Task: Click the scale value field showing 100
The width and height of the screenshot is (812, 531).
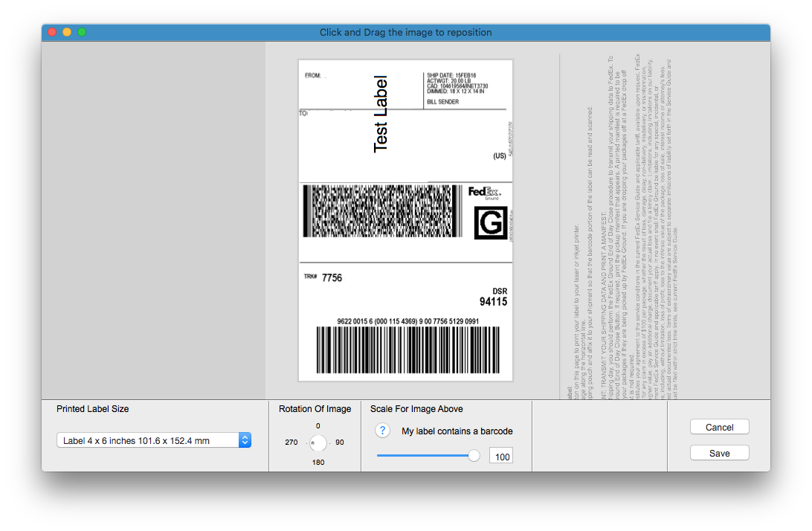Action: [501, 457]
